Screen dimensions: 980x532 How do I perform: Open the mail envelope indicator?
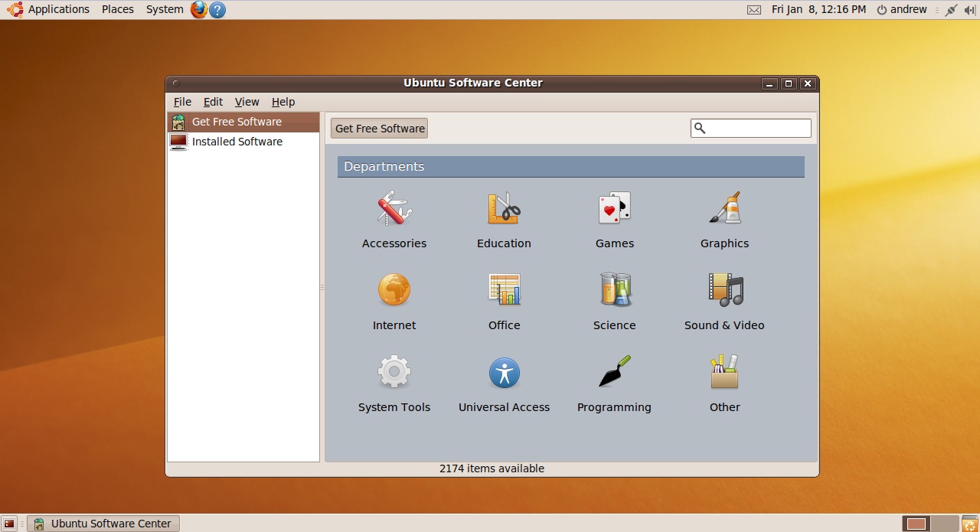(754, 10)
